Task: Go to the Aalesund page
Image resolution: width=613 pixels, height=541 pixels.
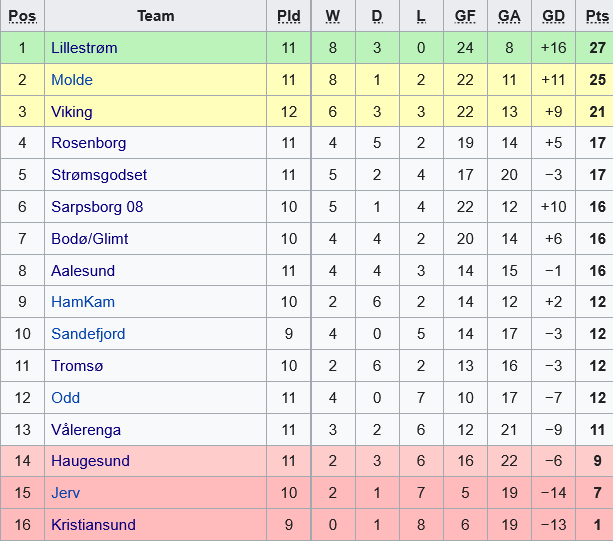Action: tap(83, 271)
